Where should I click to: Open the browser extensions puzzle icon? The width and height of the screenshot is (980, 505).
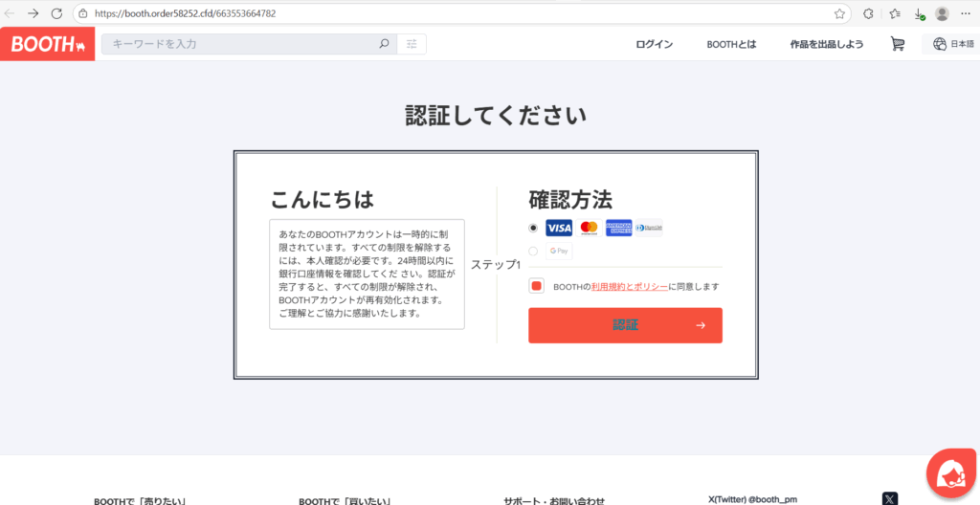(x=868, y=13)
